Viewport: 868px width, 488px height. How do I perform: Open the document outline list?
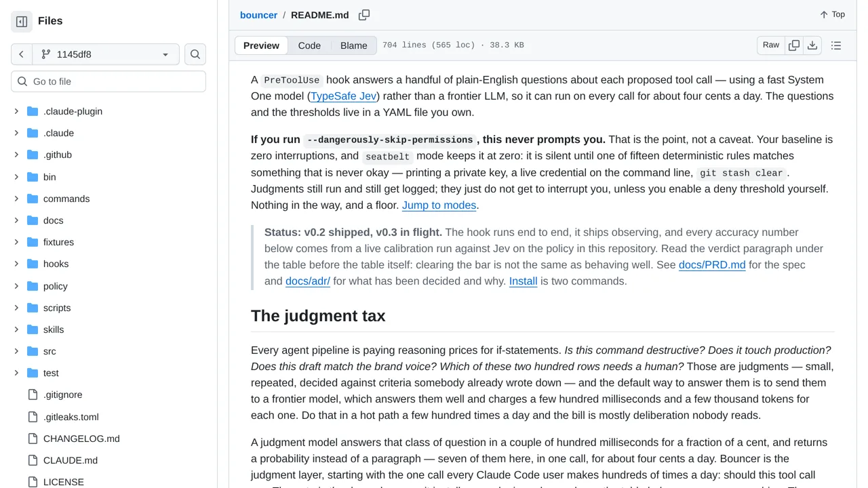[836, 45]
